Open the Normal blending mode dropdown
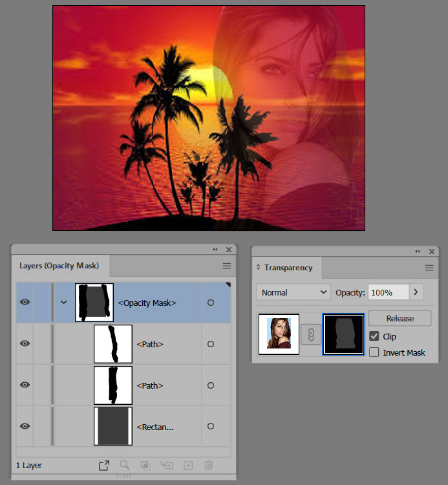 (293, 292)
